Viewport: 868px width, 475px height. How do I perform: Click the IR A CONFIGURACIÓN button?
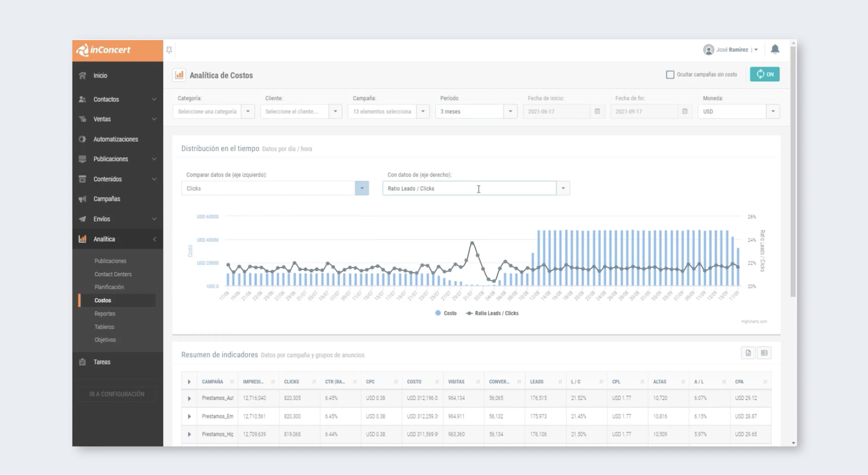point(117,394)
